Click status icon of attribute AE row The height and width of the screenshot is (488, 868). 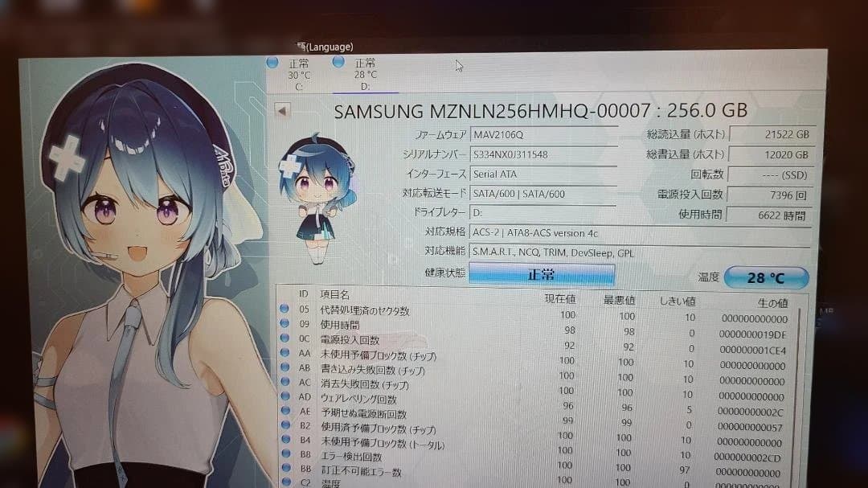click(x=285, y=411)
